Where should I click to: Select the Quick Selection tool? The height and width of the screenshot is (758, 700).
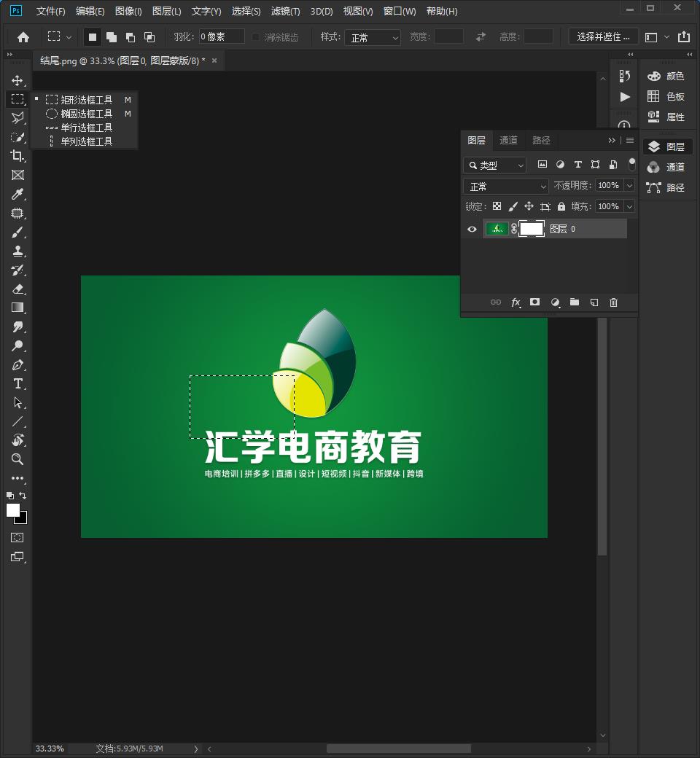point(17,137)
